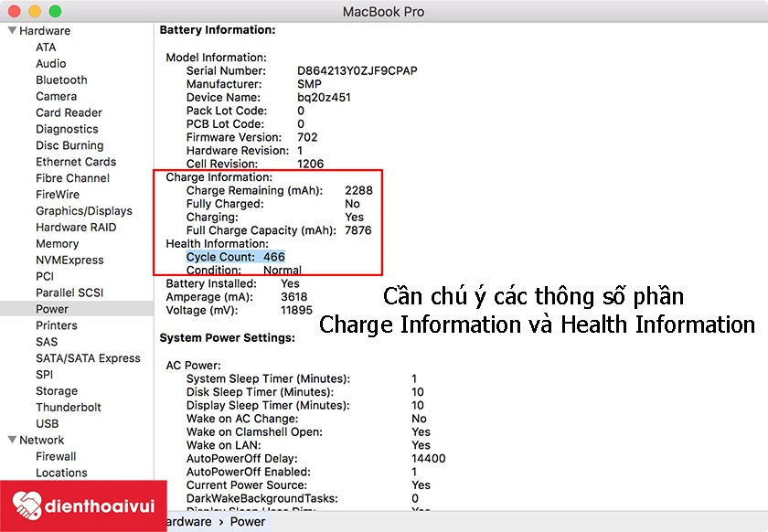The height and width of the screenshot is (532, 768).
Task: Click Wake on LAN label
Action: point(223,445)
